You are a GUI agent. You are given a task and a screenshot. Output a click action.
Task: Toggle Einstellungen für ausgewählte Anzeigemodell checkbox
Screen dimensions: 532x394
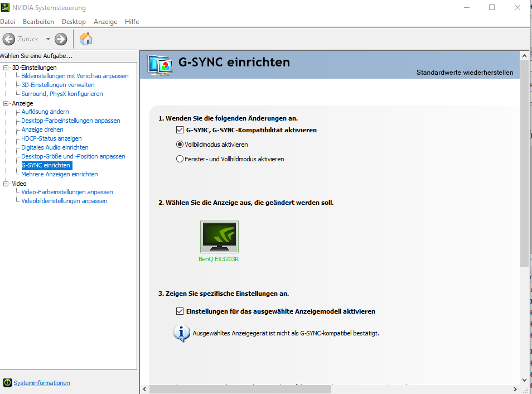click(x=180, y=311)
